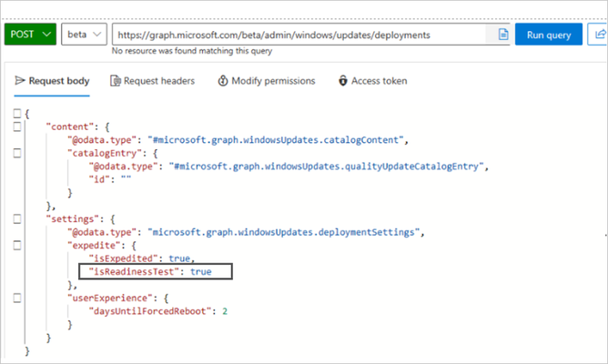Click the Modify permissions shield icon
The height and width of the screenshot is (364, 608).
[223, 81]
